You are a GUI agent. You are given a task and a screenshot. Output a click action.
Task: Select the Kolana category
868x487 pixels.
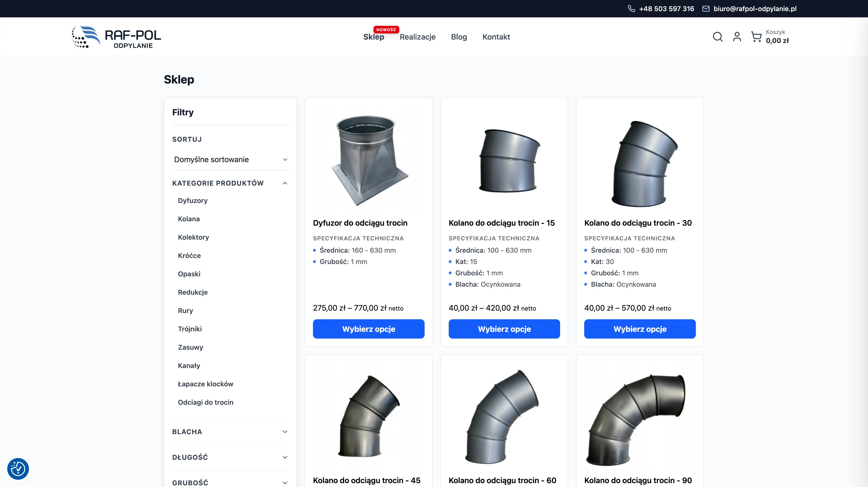pos(189,219)
